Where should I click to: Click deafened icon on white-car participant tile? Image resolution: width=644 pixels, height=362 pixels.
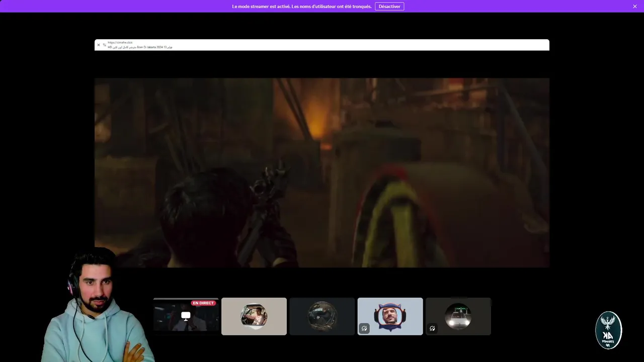[432, 328]
